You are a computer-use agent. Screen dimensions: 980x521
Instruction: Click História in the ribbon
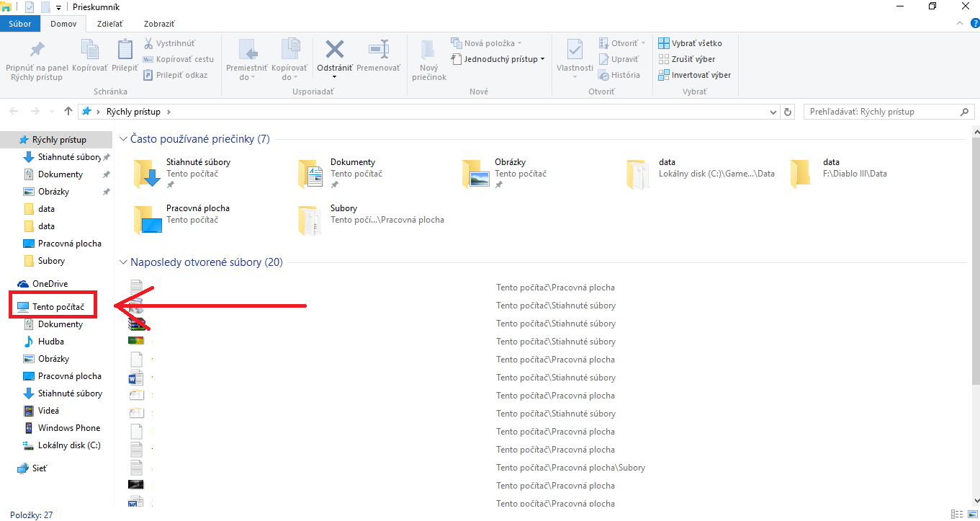619,75
